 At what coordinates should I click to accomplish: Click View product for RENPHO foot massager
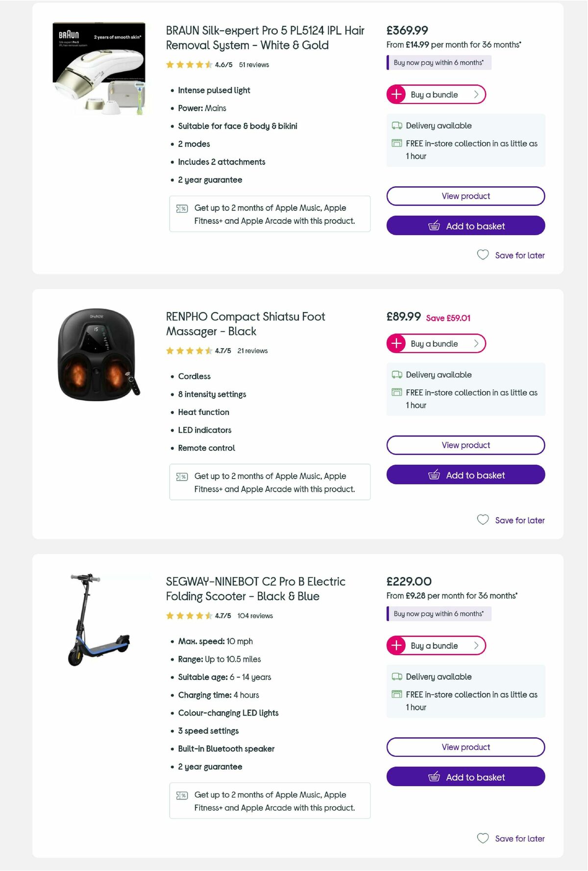point(465,445)
